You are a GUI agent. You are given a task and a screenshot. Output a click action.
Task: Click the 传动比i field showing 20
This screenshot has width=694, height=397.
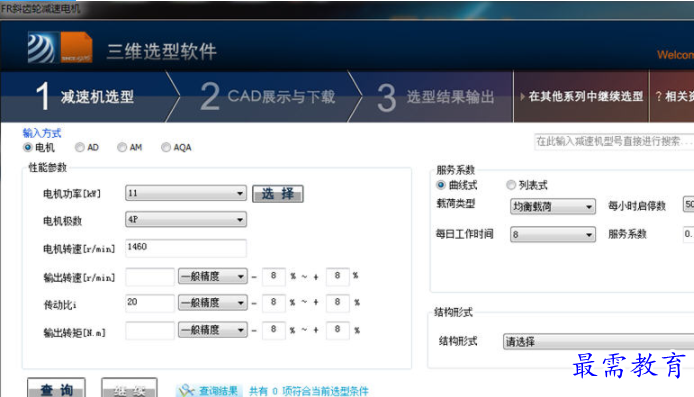click(x=150, y=303)
